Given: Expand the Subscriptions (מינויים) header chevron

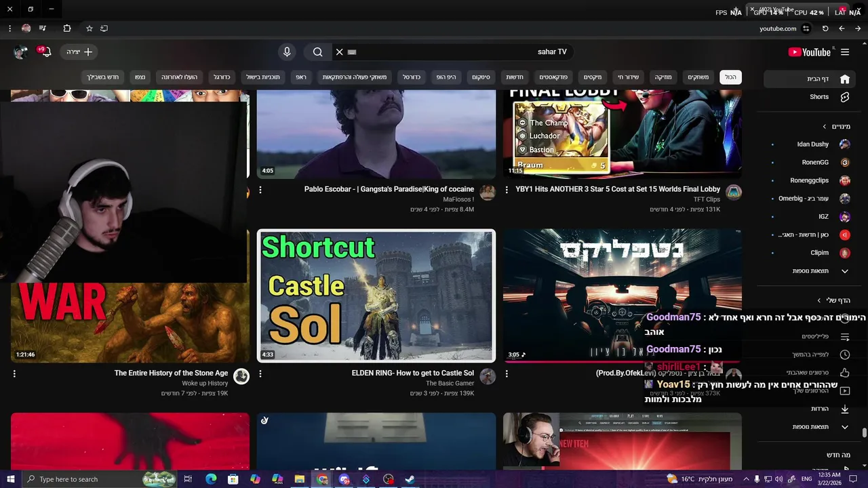Looking at the screenshot, I should click(x=825, y=127).
